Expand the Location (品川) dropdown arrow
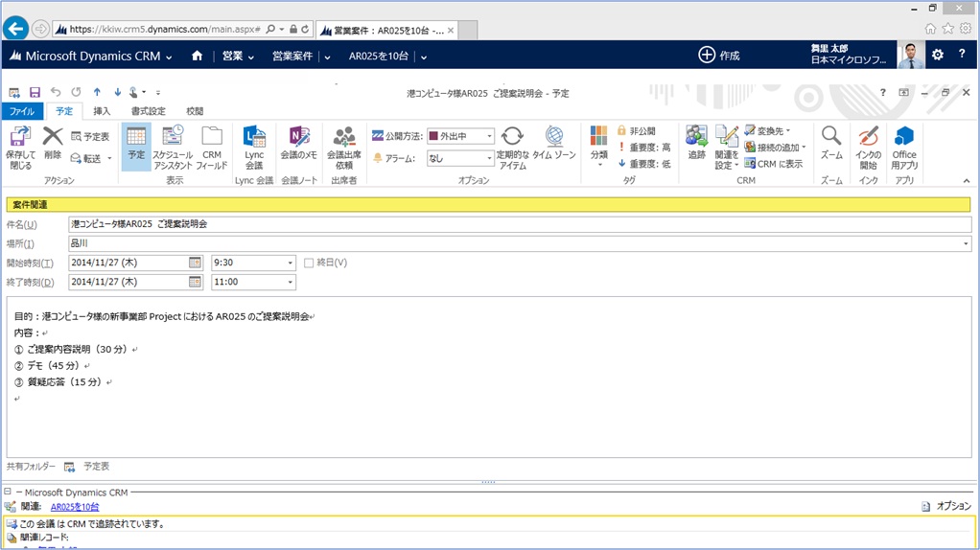Screen dimensions: 980x550 [x=966, y=243]
